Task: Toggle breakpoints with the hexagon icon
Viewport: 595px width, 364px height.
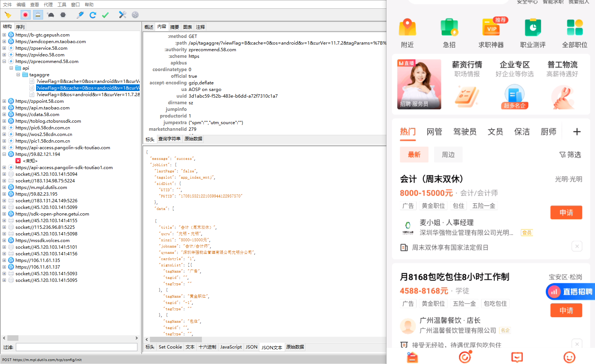Action: (x=63, y=15)
